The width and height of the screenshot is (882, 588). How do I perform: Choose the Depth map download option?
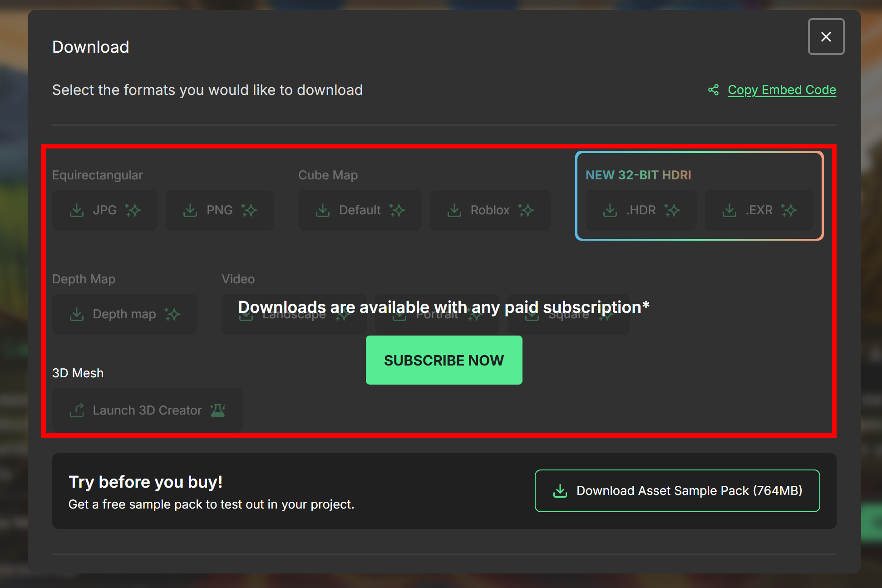click(x=124, y=314)
